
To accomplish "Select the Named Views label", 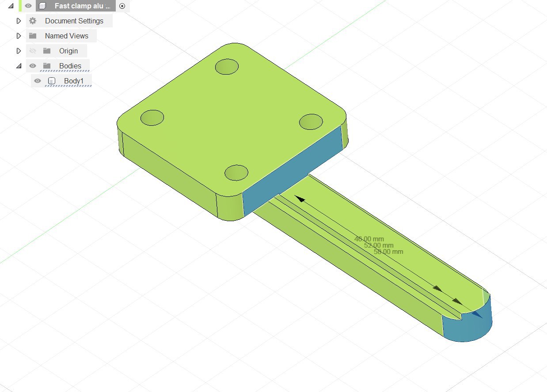I will 67,36.
